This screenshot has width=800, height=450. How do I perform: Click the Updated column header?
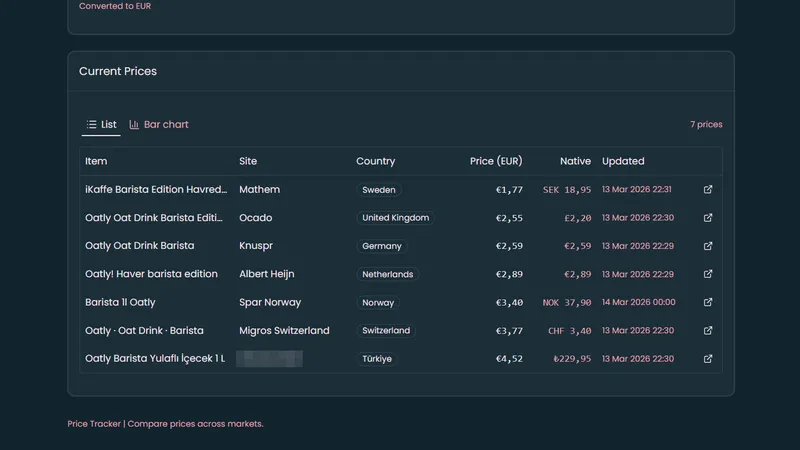tap(623, 161)
